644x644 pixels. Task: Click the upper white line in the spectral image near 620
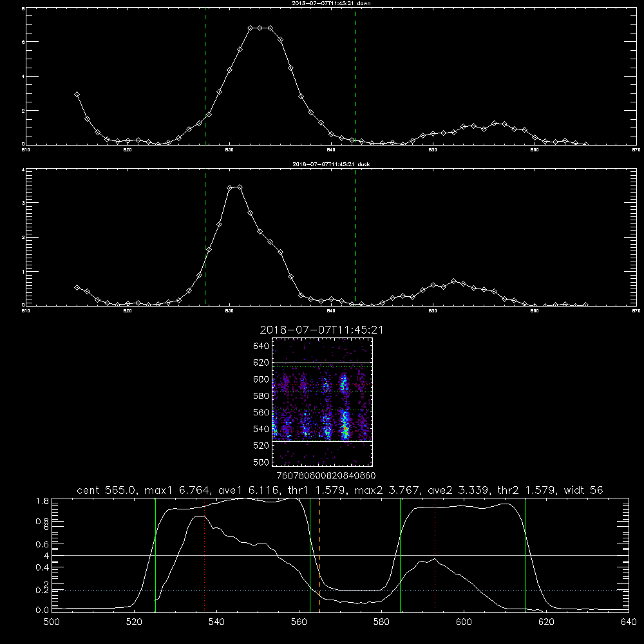(x=323, y=363)
